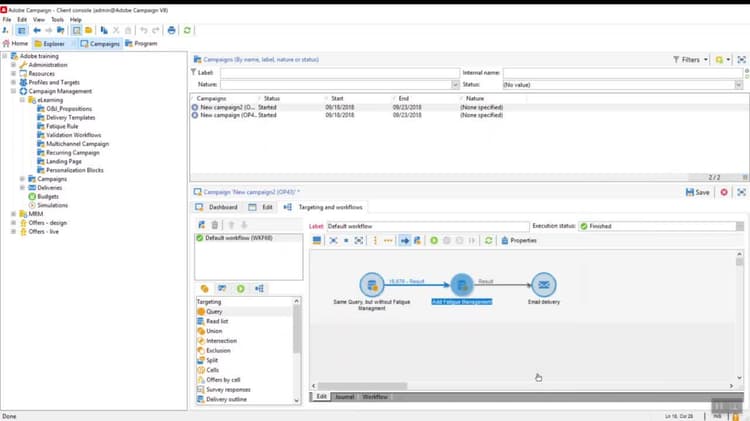Click the green refresh icon in workflow toolbar
Viewport: 750px width, 421px height.
[x=488, y=240]
